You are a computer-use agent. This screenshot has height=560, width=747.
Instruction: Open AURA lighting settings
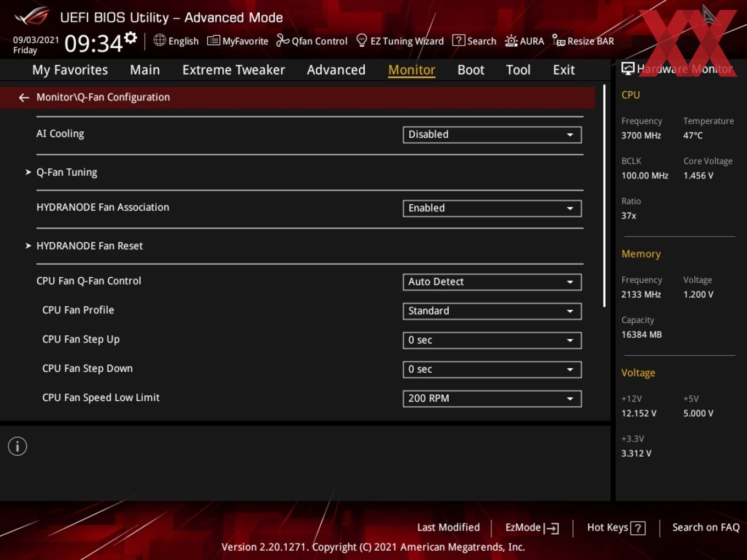pyautogui.click(x=524, y=41)
